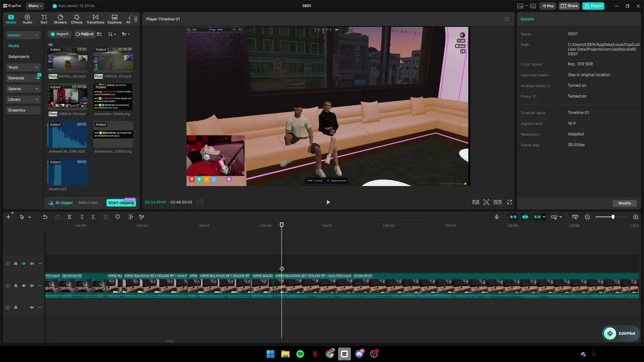Show more tabs with right chevron
Image resolution: width=644 pixels, height=362 pixels.
coord(135,19)
